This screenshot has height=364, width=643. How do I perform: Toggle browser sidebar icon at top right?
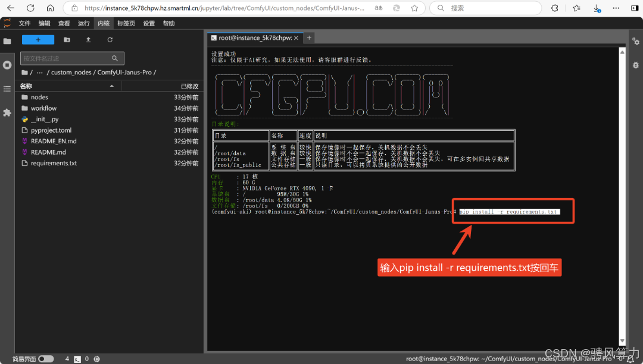[635, 8]
